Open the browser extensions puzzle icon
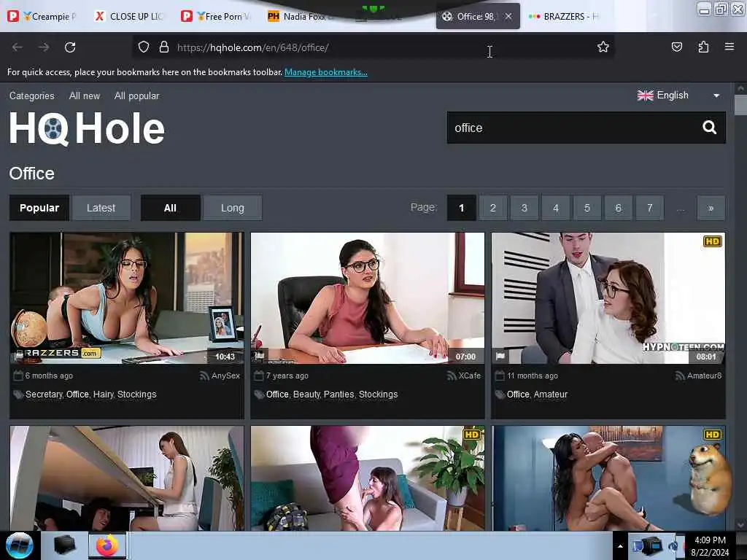This screenshot has height=560, width=747. coord(703,47)
